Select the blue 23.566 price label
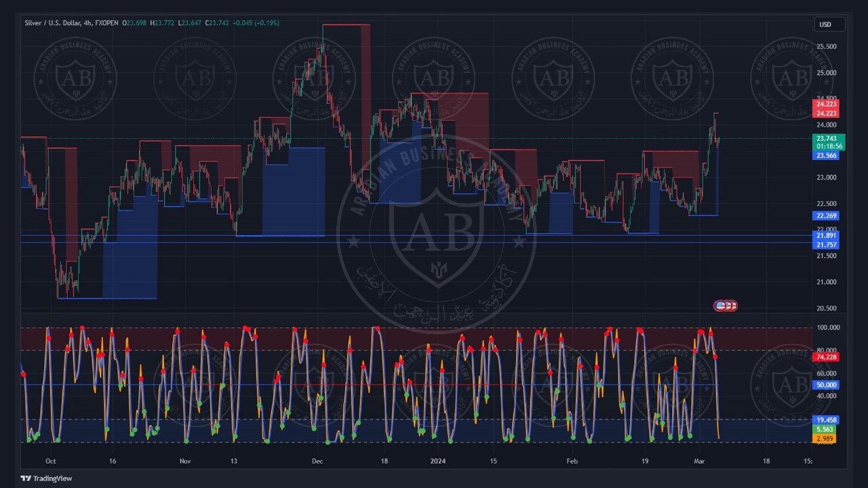This screenshot has width=868, height=488. tap(825, 155)
